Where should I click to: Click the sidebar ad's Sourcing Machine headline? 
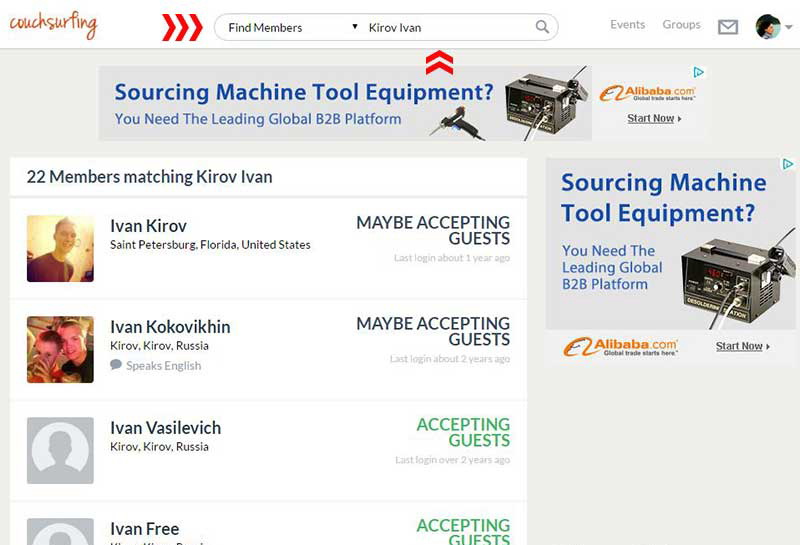(663, 197)
